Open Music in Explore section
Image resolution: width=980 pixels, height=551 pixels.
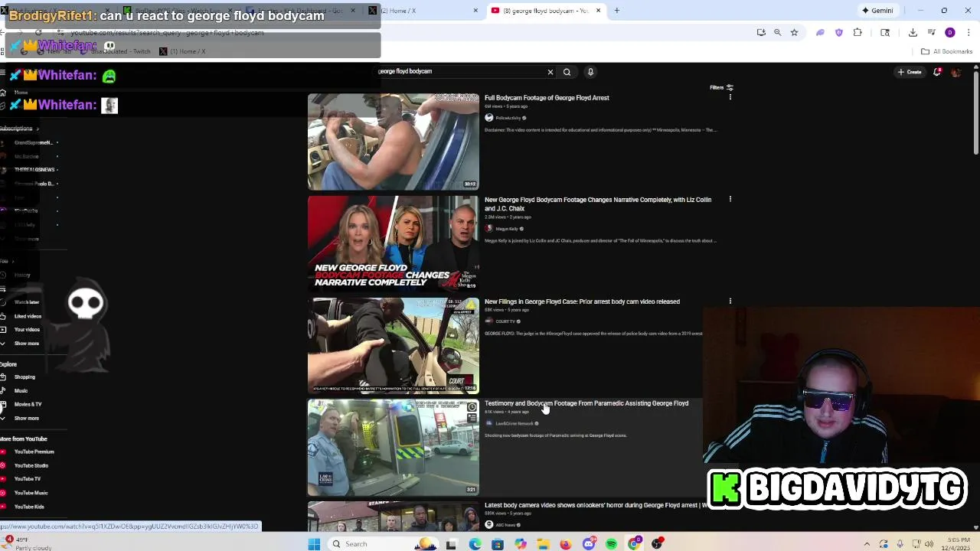tap(21, 391)
